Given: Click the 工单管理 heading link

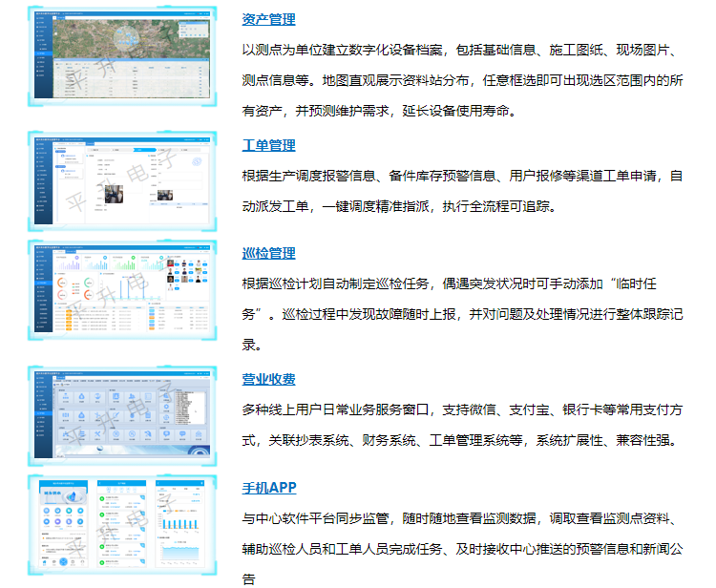Looking at the screenshot, I should (x=268, y=145).
